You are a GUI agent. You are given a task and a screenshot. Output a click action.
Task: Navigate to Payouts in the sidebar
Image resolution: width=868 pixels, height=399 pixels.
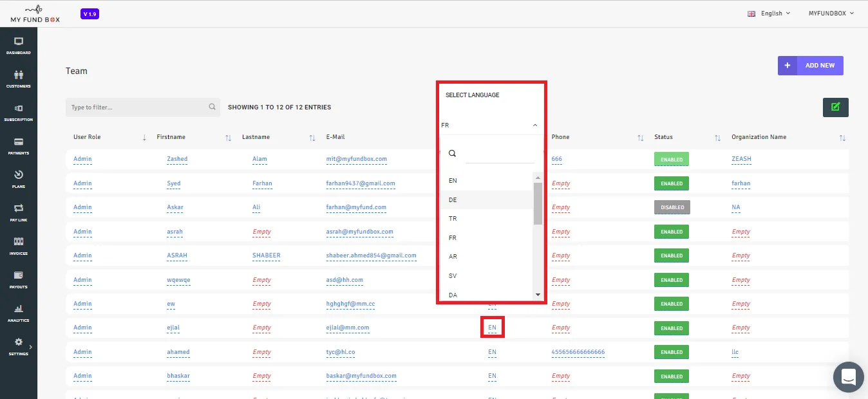pos(19,279)
